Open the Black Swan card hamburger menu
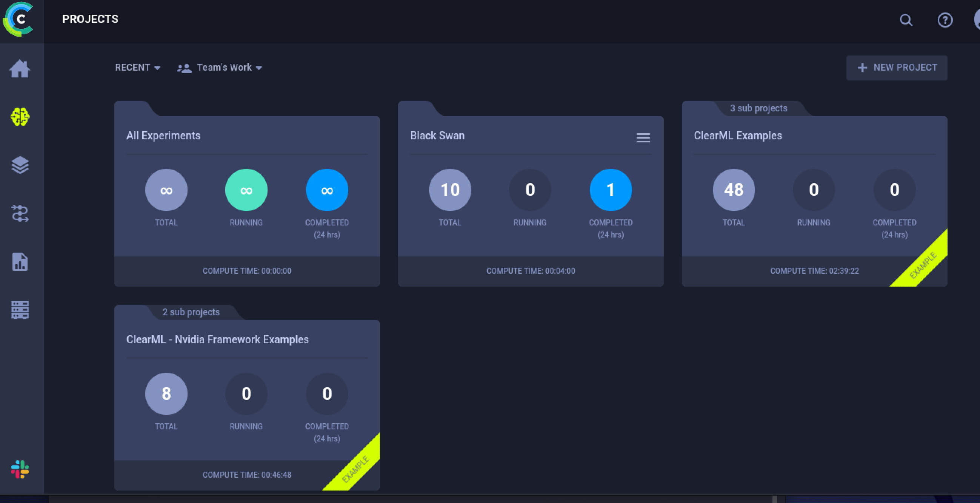980x503 pixels. click(643, 137)
